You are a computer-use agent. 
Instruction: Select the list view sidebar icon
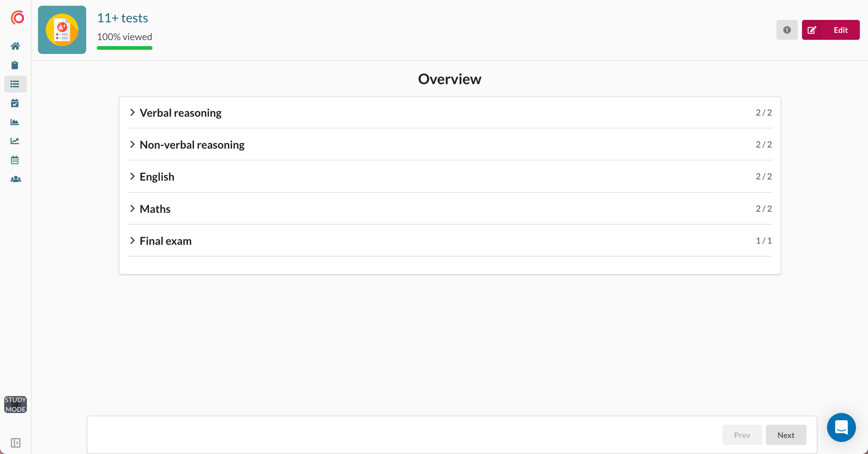pyautogui.click(x=15, y=84)
